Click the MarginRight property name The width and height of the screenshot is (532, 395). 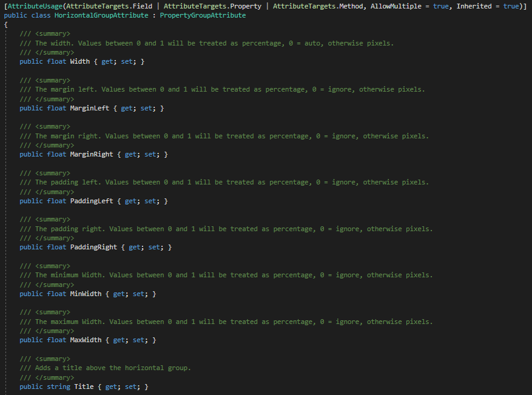(92, 154)
